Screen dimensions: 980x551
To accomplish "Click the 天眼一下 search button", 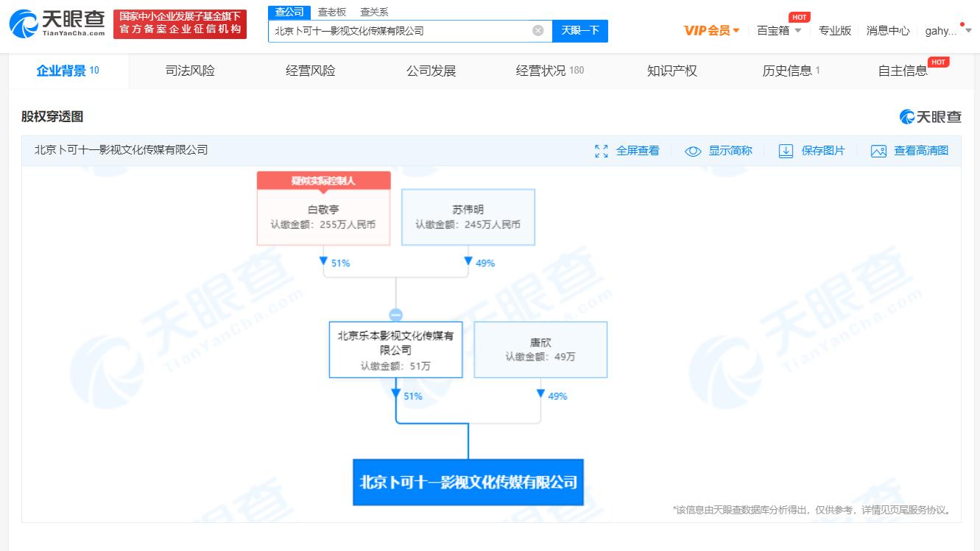I will pyautogui.click(x=580, y=30).
